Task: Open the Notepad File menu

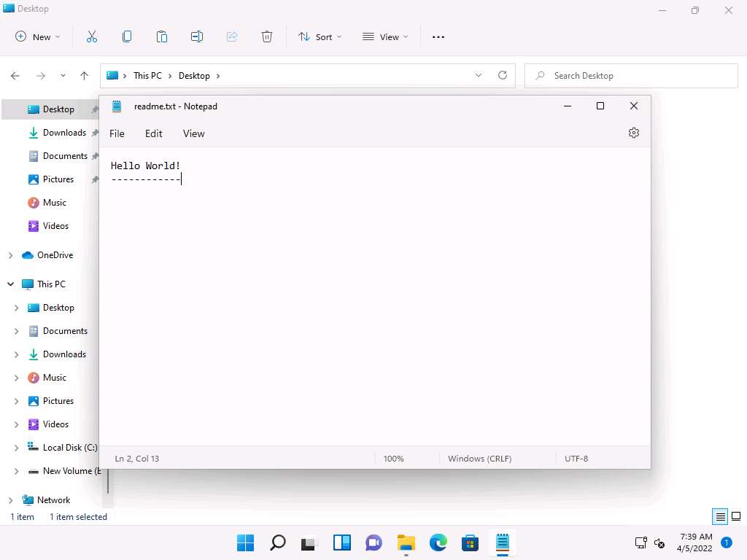Action: point(117,133)
